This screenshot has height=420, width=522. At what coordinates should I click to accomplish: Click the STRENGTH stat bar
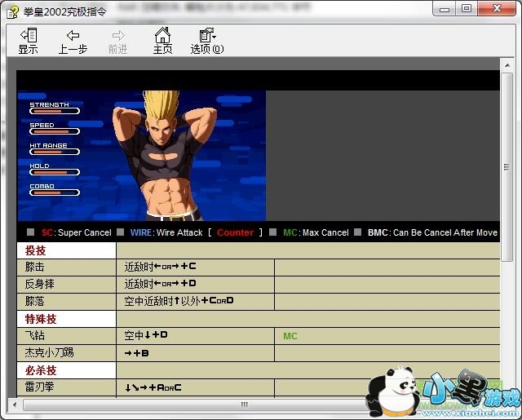click(x=55, y=112)
